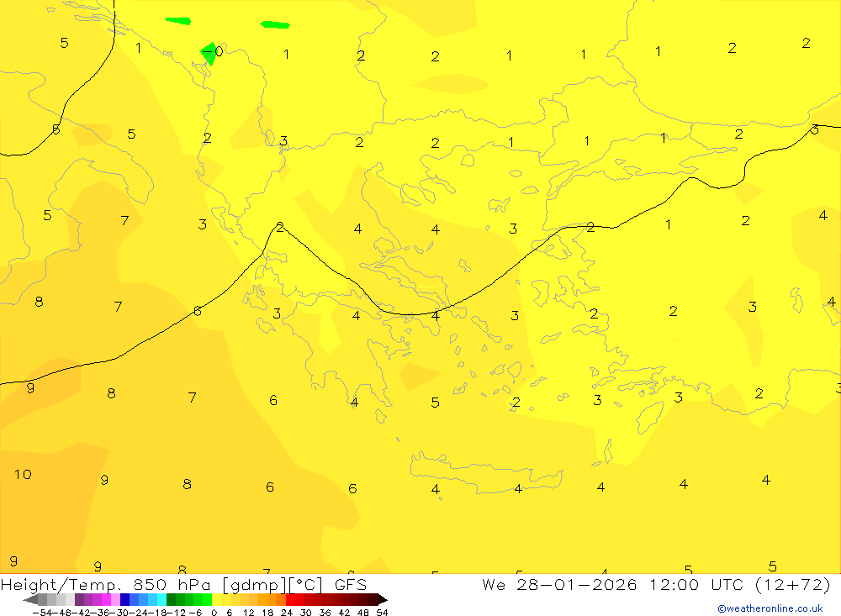Click the green patch beside the '-0' value

click(209, 55)
